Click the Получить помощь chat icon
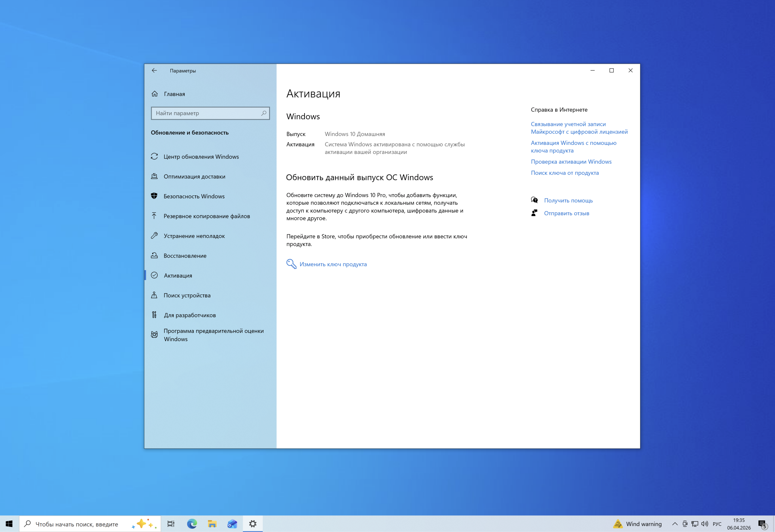The image size is (775, 532). click(534, 200)
